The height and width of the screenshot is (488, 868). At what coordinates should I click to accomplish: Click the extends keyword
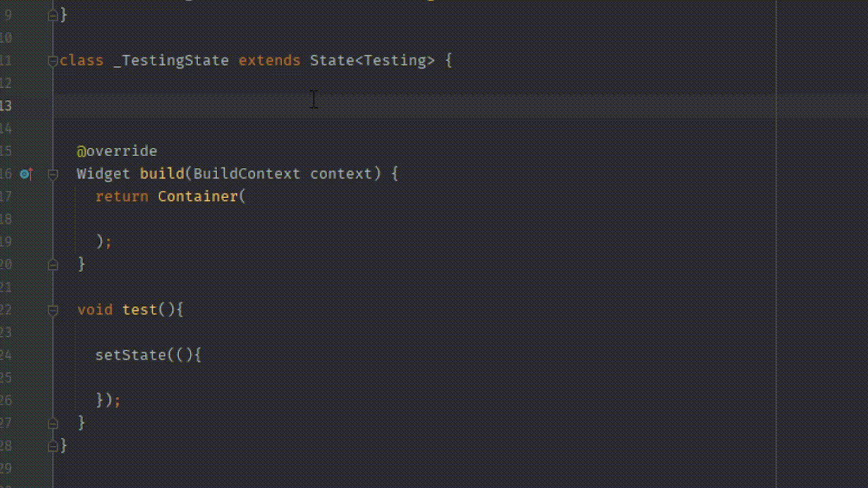(269, 61)
